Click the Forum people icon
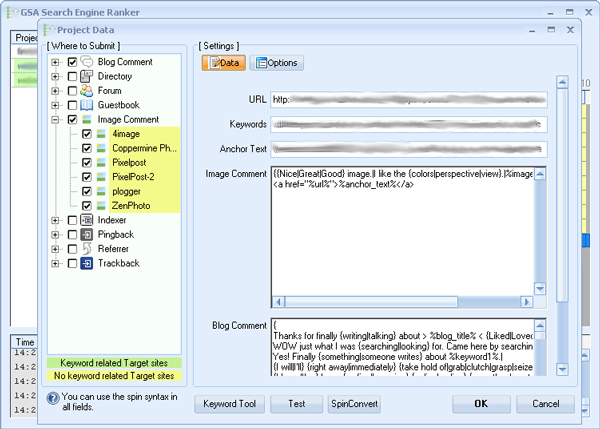The image size is (600, 429). click(x=87, y=91)
